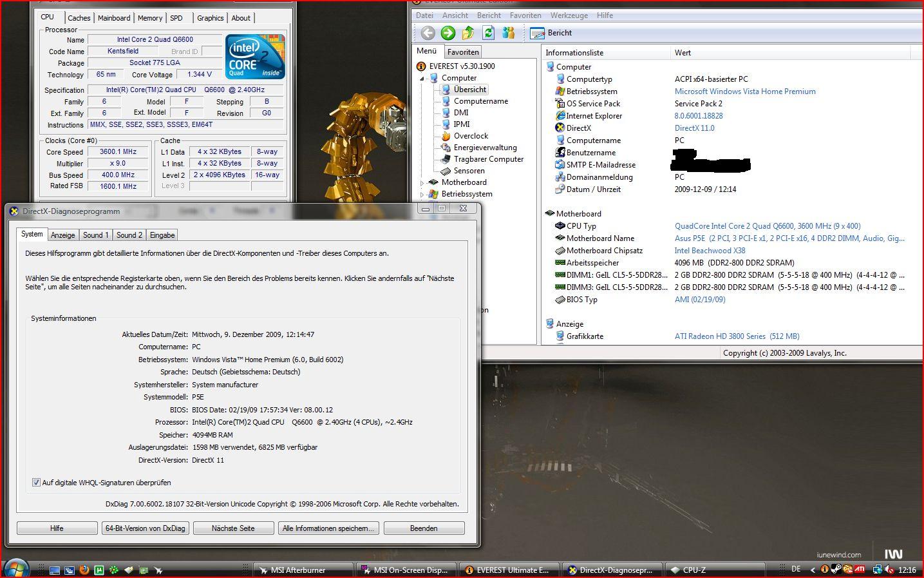924x578 pixels.
Task: Launch Firefox from the quick launch bar
Action: pyautogui.click(x=84, y=570)
